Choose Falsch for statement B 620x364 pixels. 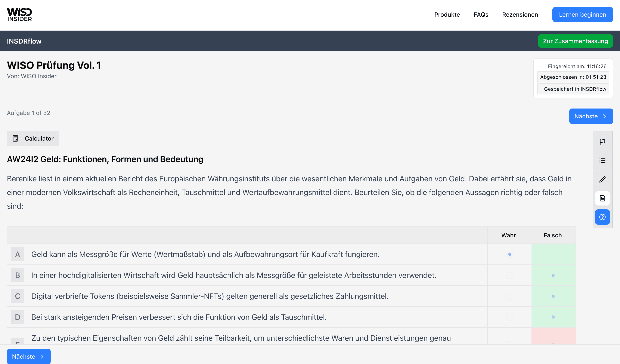[x=553, y=275]
